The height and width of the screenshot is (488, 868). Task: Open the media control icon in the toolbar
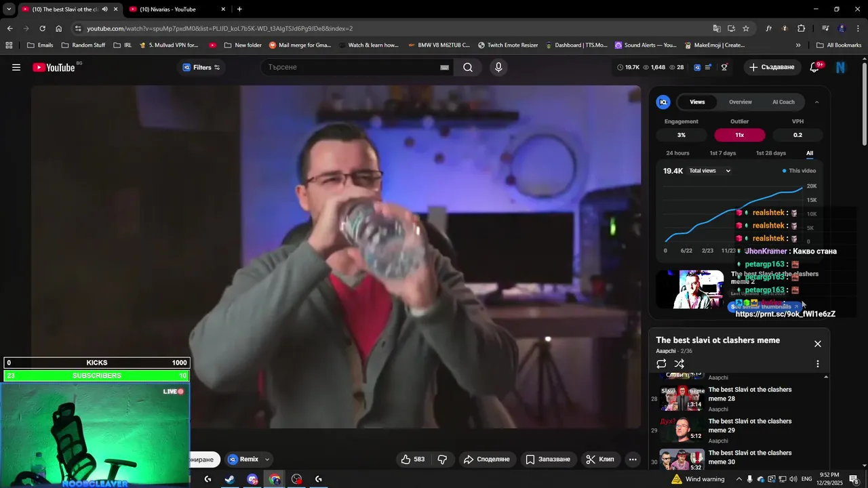click(825, 28)
